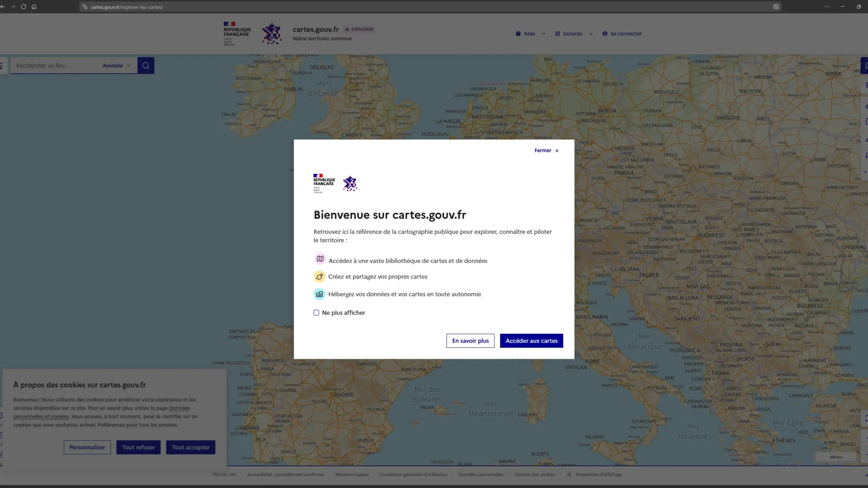The height and width of the screenshot is (488, 868).
Task: Click the Hébergez vos données icon
Action: [x=320, y=294]
